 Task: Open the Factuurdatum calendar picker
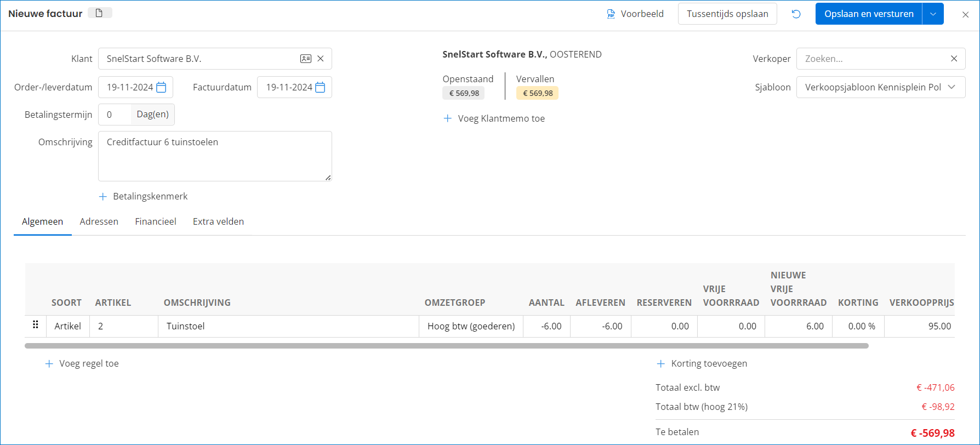pyautogui.click(x=320, y=87)
